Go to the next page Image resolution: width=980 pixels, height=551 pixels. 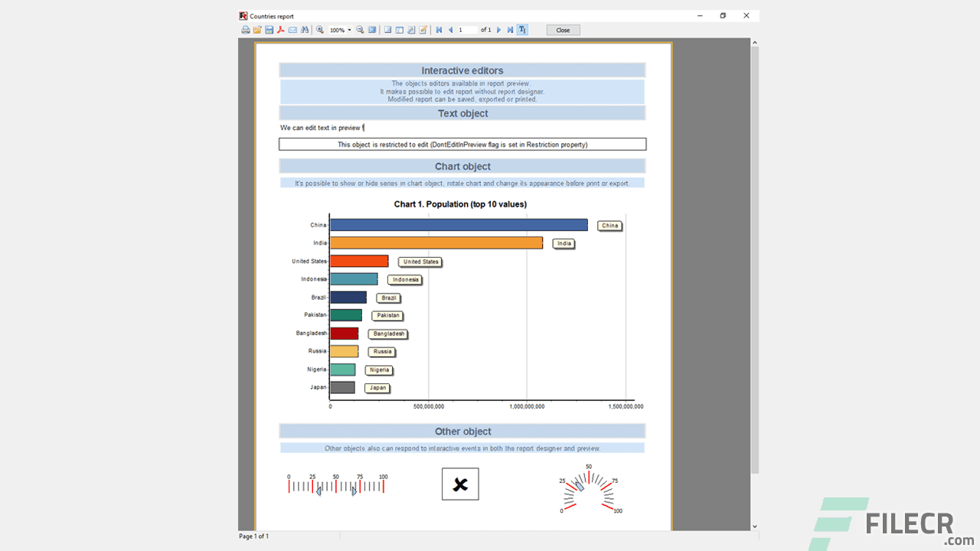pos(499,30)
